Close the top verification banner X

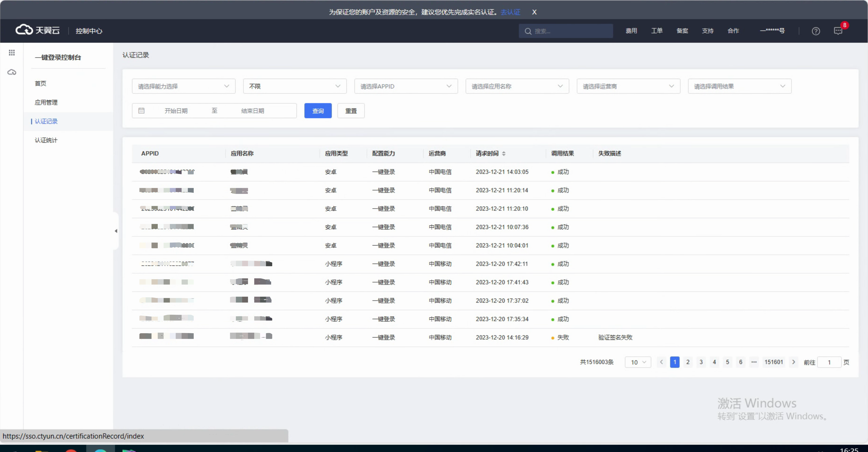[534, 12]
